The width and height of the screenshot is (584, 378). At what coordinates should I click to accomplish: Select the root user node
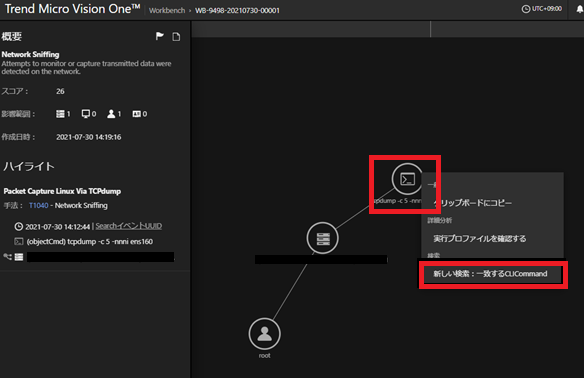(265, 334)
